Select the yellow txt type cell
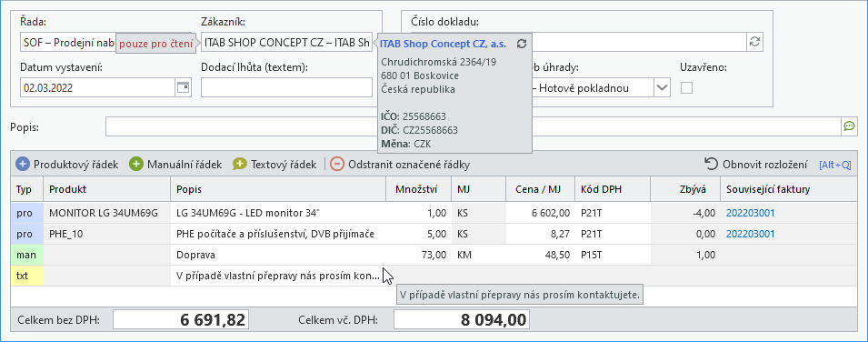 (x=27, y=276)
